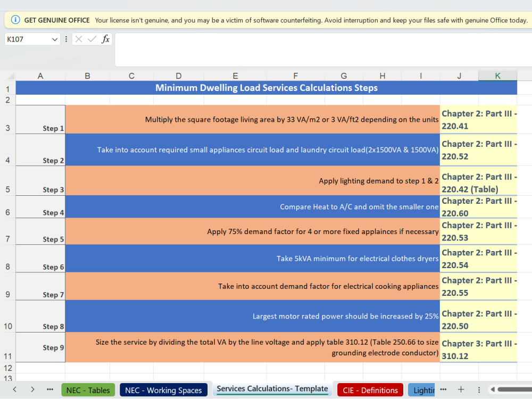Click the 'Largest motor rated power' cell
Image resolution: width=532 pixels, height=399 pixels.
click(x=252, y=316)
